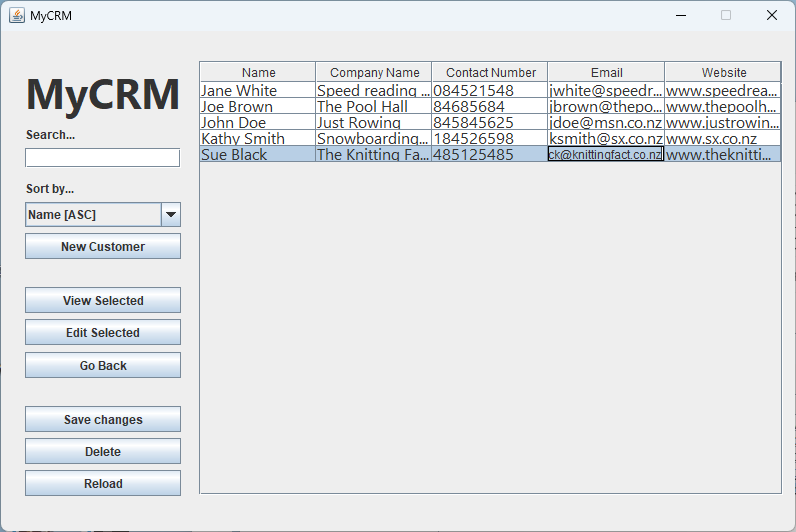Viewport: 796px width, 532px height.
Task: Click the Company Name column header
Action: [374, 72]
